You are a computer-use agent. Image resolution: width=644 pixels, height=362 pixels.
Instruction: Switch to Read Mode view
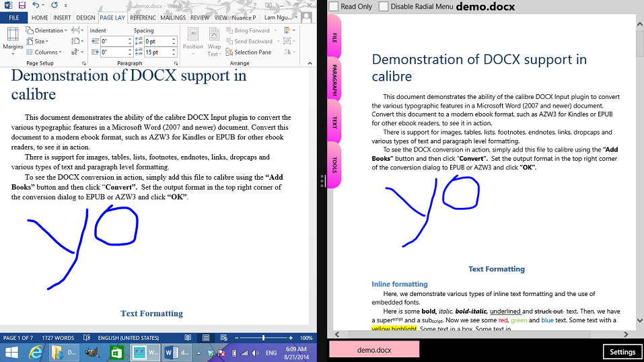[188, 338]
